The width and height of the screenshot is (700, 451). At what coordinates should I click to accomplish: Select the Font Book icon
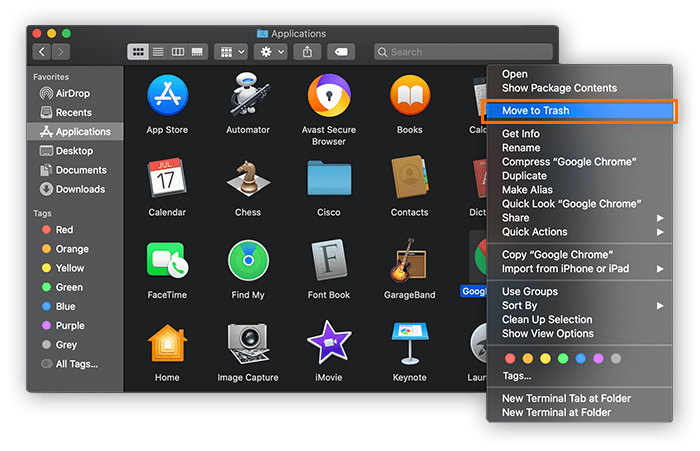tap(329, 259)
